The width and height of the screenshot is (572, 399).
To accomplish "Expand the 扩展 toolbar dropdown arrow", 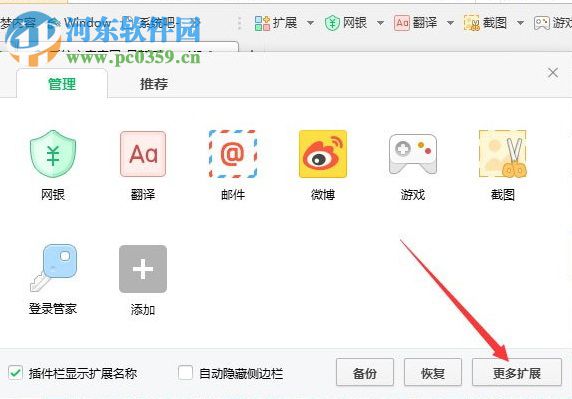I will 310,23.
